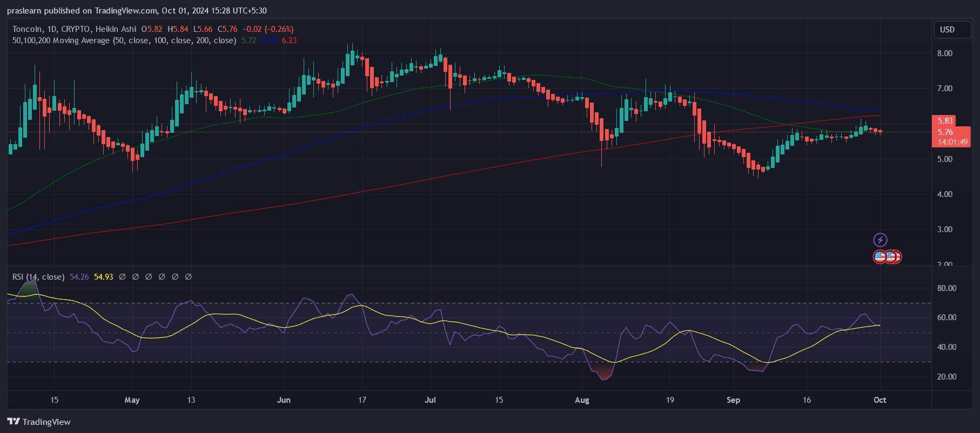Click the Heikin Ashi chart type label
The width and height of the screenshot is (980, 433).
pyautogui.click(x=116, y=29)
